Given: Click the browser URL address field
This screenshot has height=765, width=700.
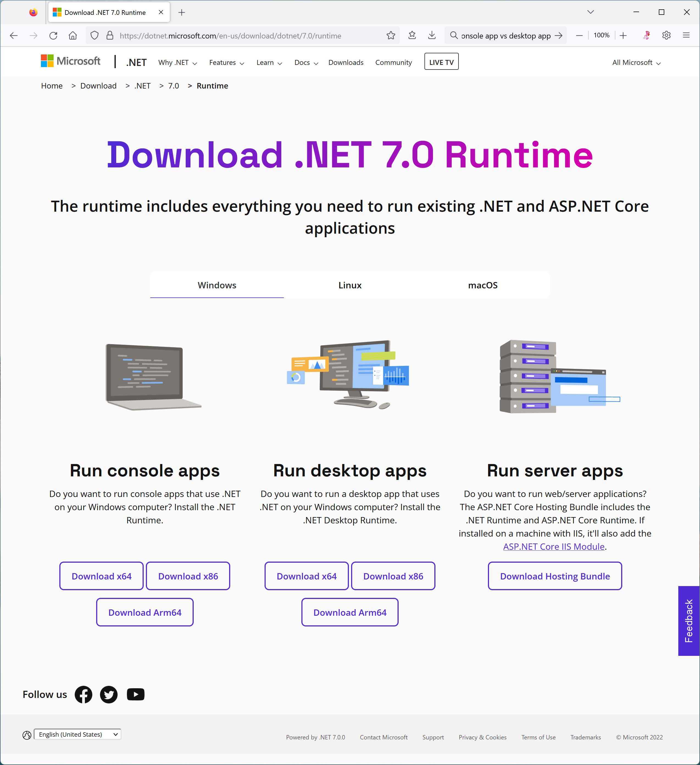Looking at the screenshot, I should 243,36.
